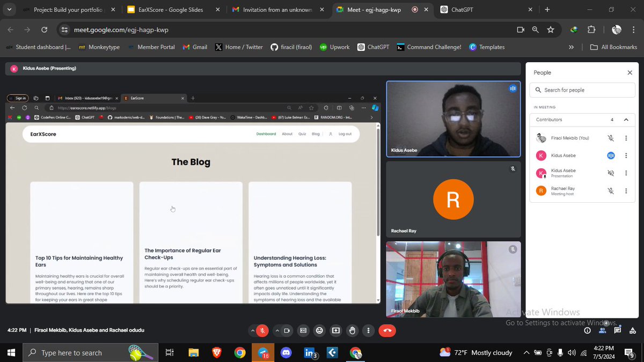This screenshot has width=644, height=362.
Task: Open more actions for Firaol Mekbib (You)
Action: (x=626, y=138)
